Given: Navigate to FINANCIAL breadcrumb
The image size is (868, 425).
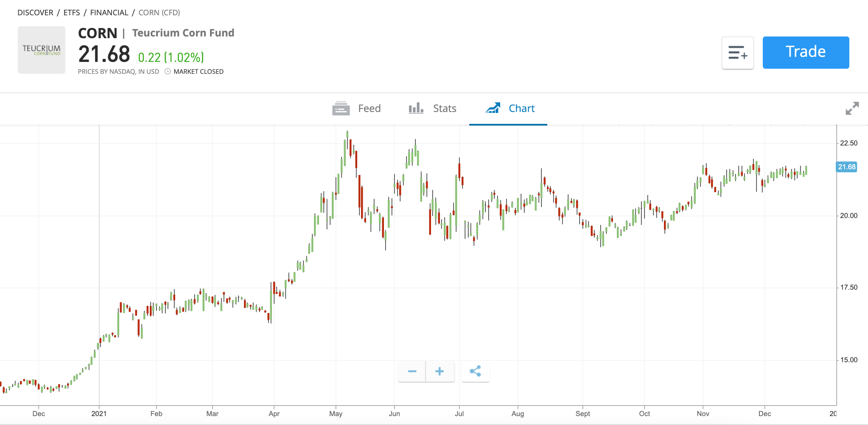Looking at the screenshot, I should point(109,13).
